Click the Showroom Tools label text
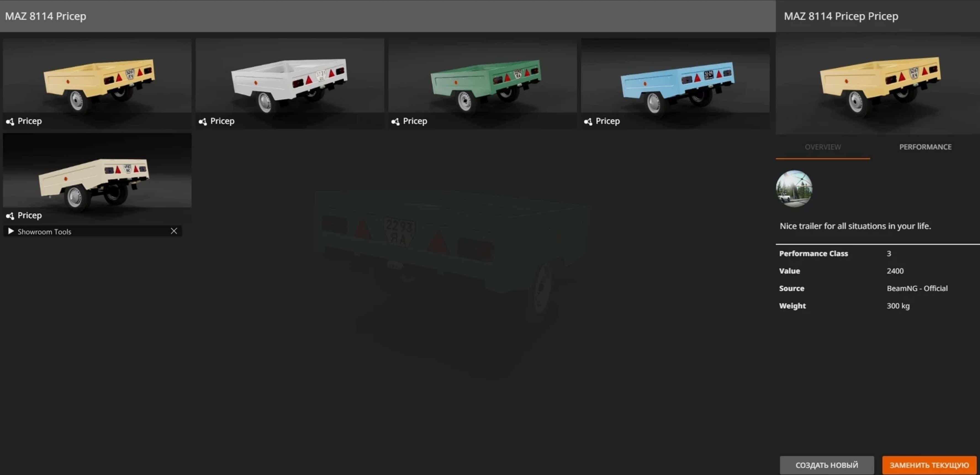The image size is (980, 475). coord(44,231)
